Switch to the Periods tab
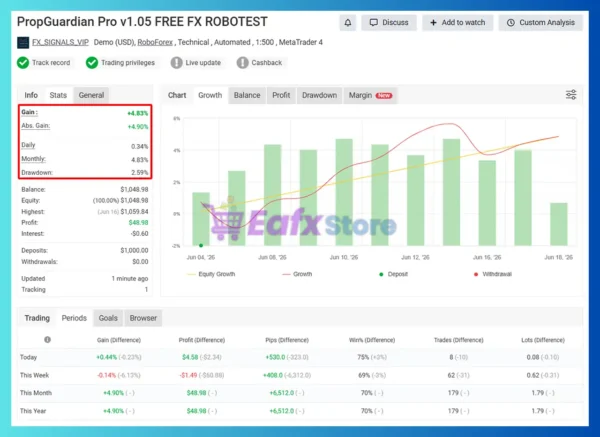 click(x=74, y=318)
